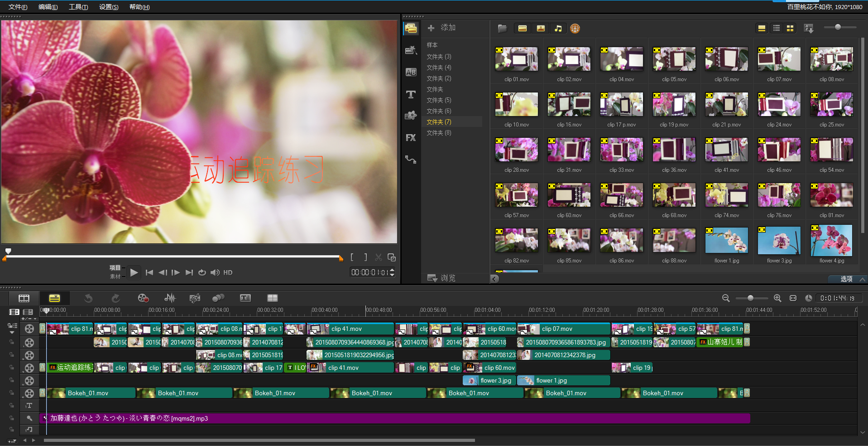
Task: Toggle the voice track microphone button
Action: [x=29, y=418]
